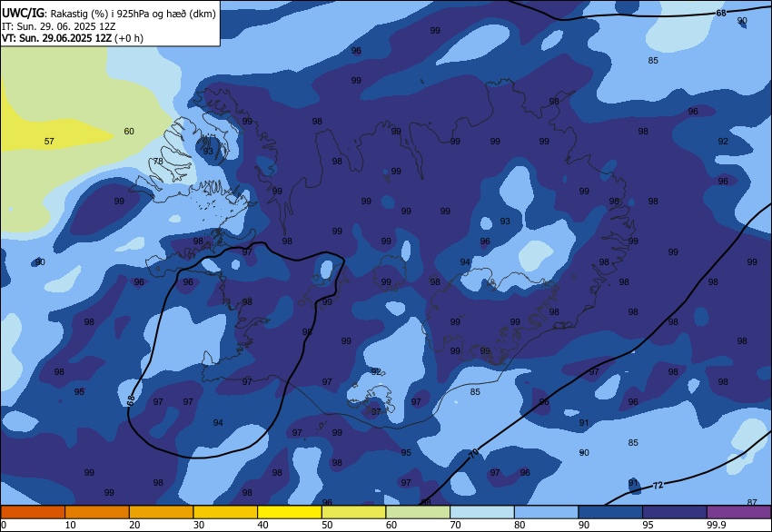This screenshot has width=772, height=532.
Task: Click the dark indigo 95–99.9 legend segment
Action: tap(675, 512)
